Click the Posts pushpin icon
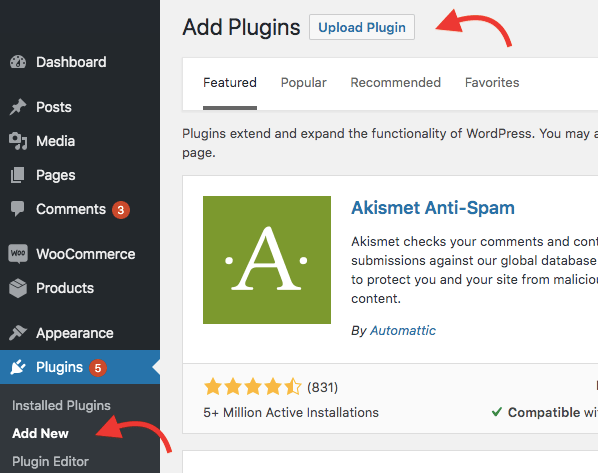598x473 pixels. tap(18, 107)
